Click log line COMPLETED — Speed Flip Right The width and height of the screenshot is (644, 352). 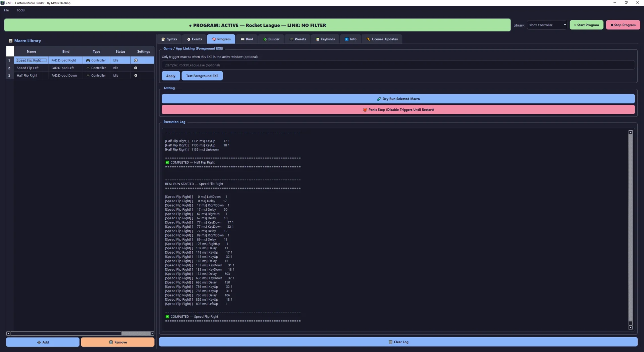point(192,317)
